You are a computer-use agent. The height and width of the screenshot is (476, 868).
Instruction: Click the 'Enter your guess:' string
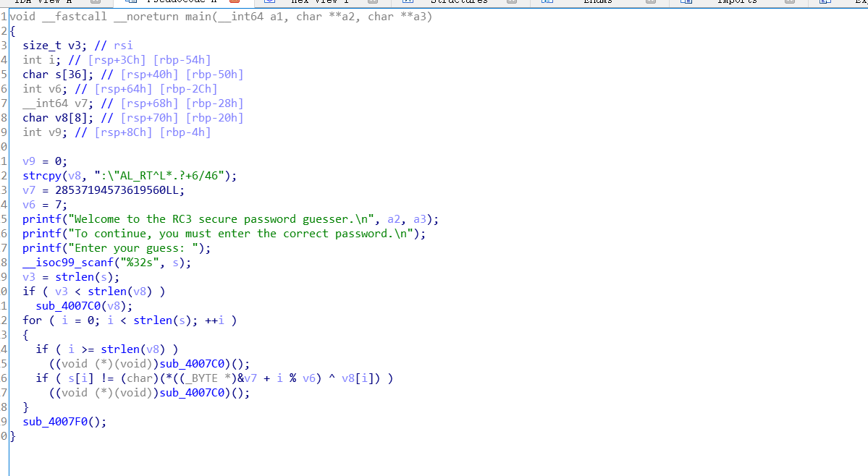(133, 247)
